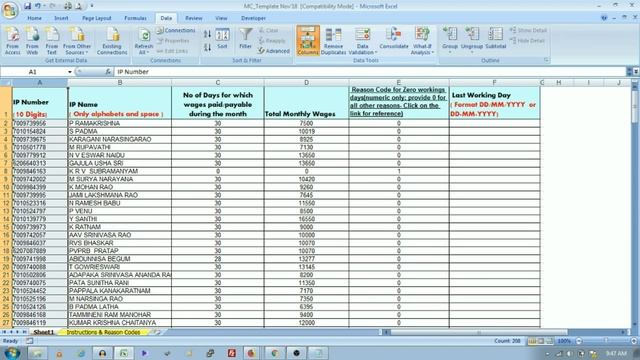Import data From Text

(x=51, y=41)
